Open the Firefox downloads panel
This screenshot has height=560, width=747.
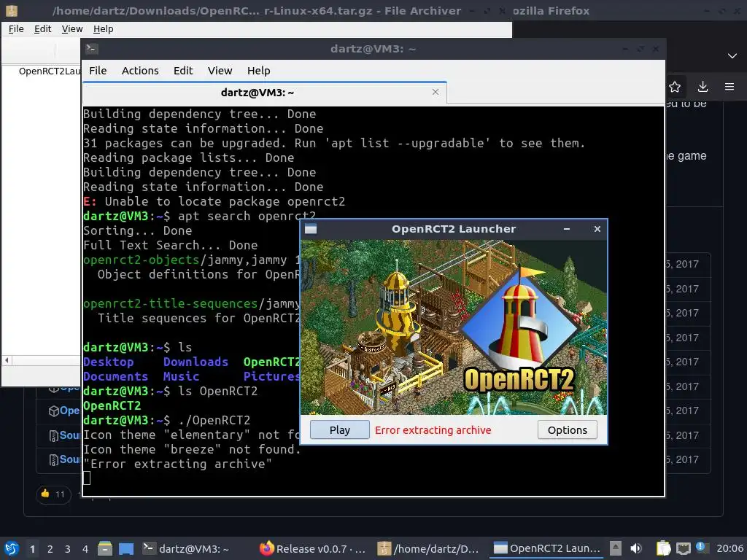tap(703, 87)
